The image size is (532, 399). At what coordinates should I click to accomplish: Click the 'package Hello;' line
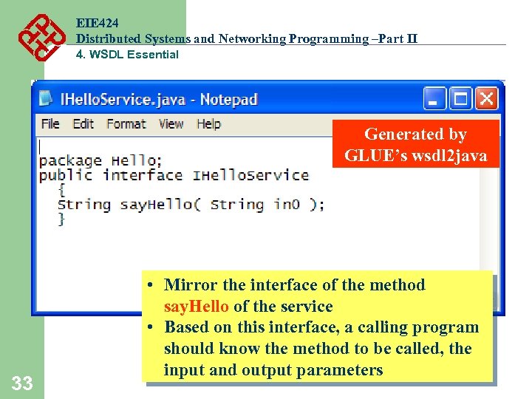click(100, 160)
